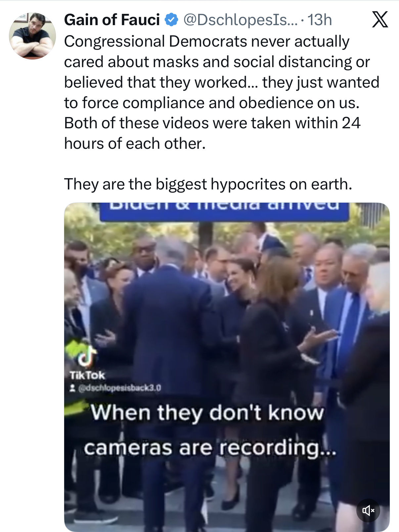
Task: Click the X logo icon
Action: 380,20
